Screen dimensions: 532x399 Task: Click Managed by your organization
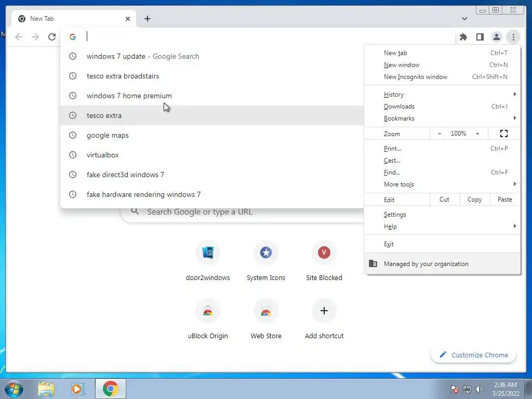(442, 263)
